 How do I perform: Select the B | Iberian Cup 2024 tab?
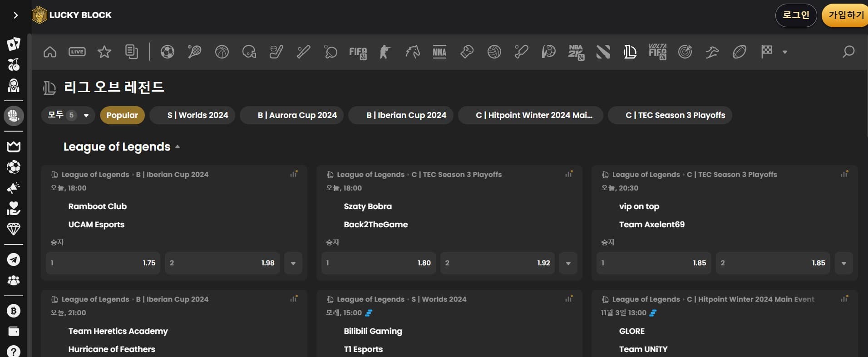tap(401, 115)
